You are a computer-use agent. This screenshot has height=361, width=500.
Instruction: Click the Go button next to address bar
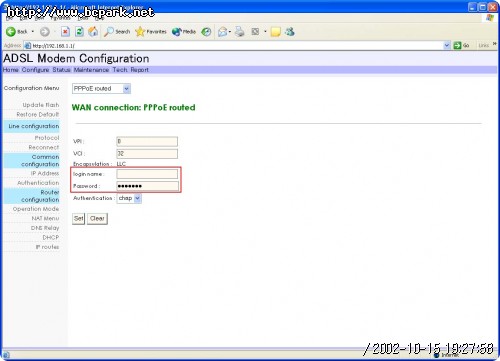(x=462, y=45)
